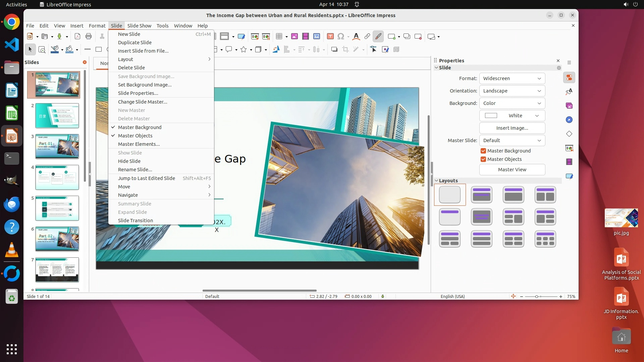
Task: Uncheck Master Objects checkbox in sidebar
Action: (x=483, y=159)
